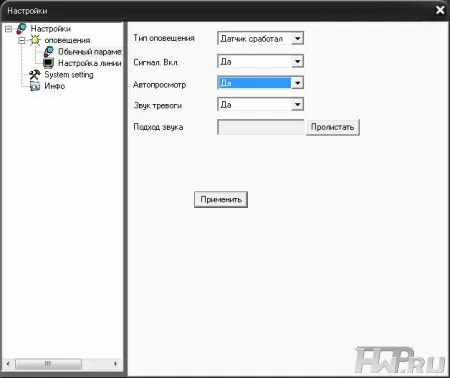
Task: Click the tree panel horizontal scrollbar thumb
Action: (48, 363)
